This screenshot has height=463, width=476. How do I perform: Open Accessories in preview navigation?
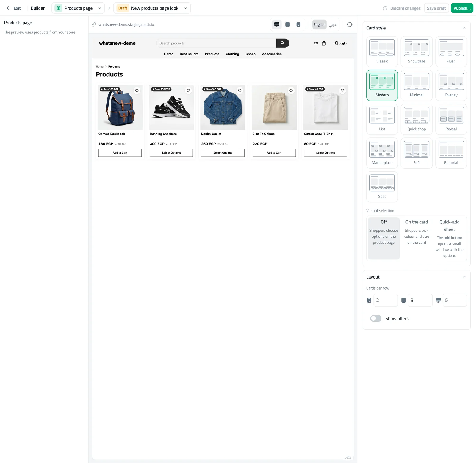click(272, 54)
